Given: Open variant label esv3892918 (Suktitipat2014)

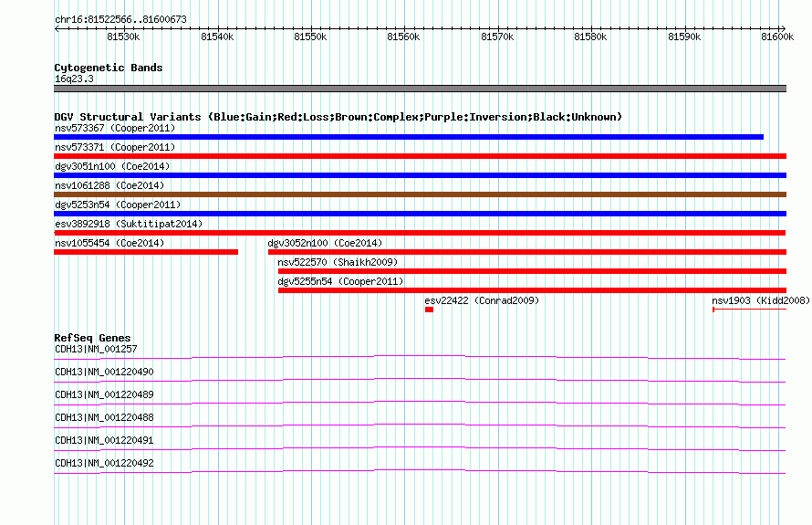Looking at the screenshot, I should [129, 224].
